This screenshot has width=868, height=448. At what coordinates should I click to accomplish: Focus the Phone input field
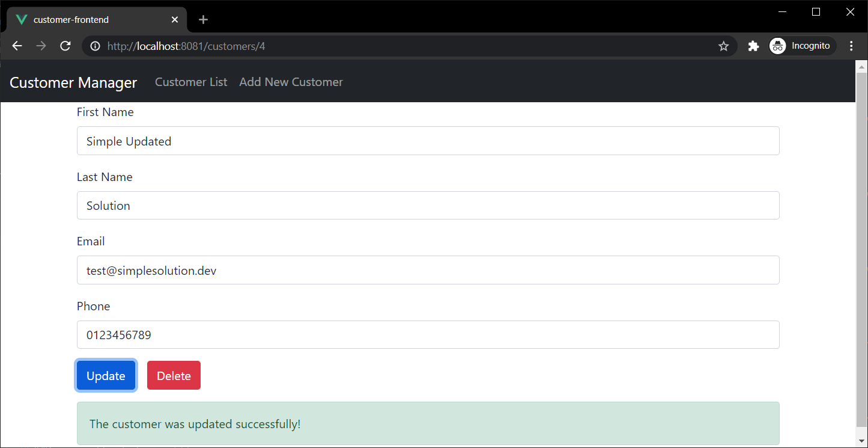(428, 335)
